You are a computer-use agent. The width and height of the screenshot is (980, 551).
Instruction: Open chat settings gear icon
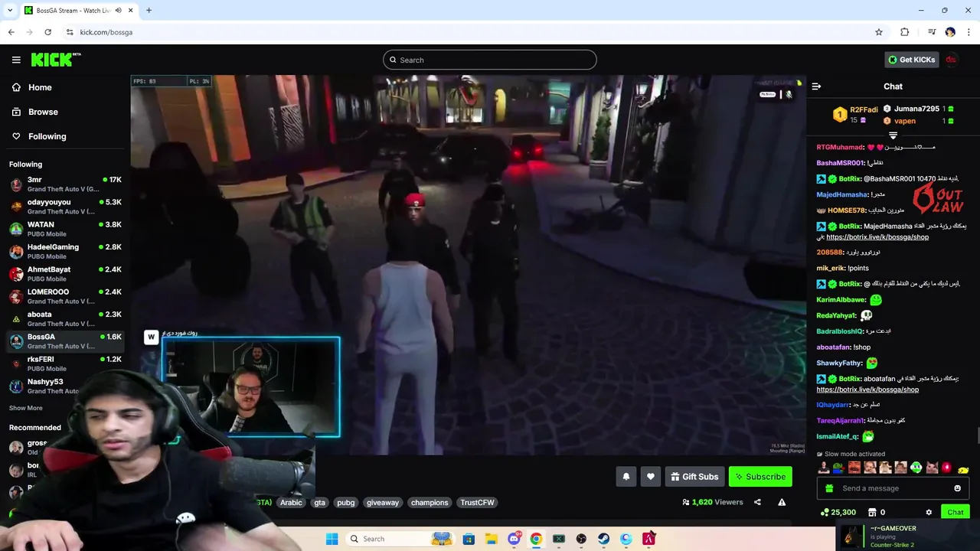click(929, 512)
